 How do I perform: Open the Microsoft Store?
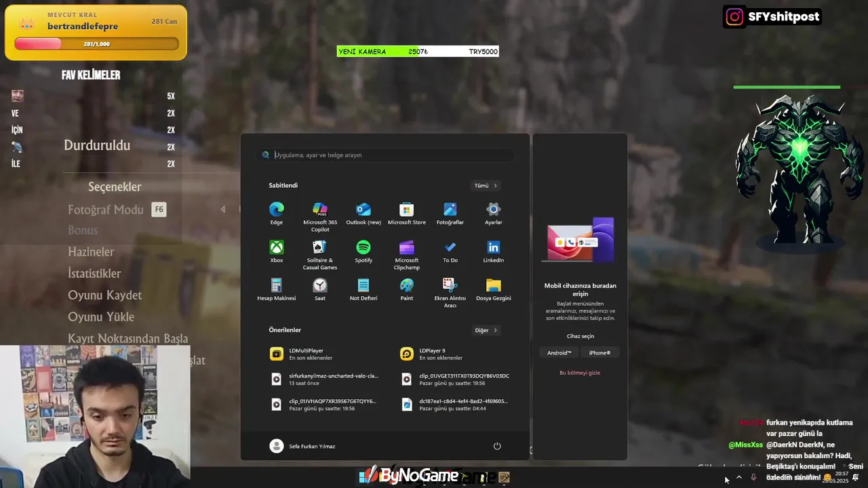point(407,213)
